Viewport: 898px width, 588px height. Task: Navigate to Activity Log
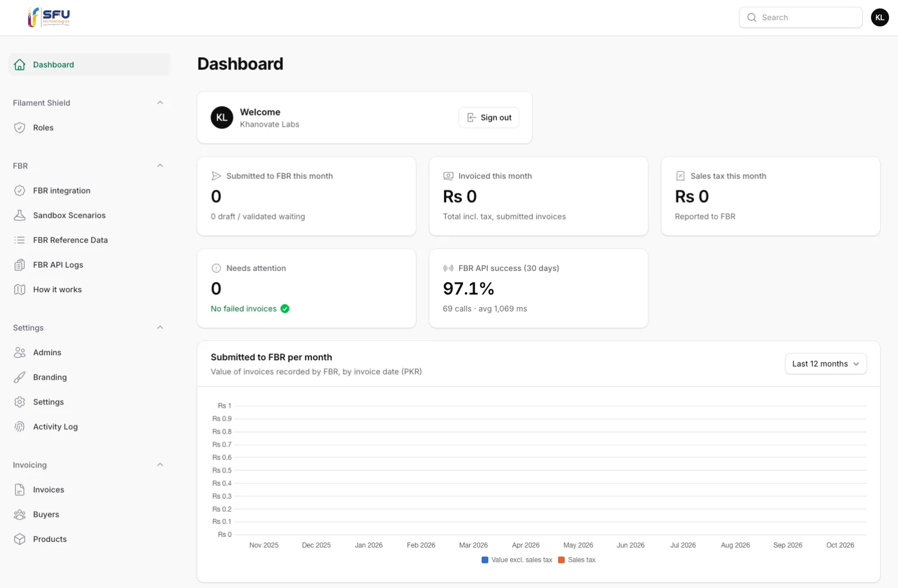click(x=89, y=426)
